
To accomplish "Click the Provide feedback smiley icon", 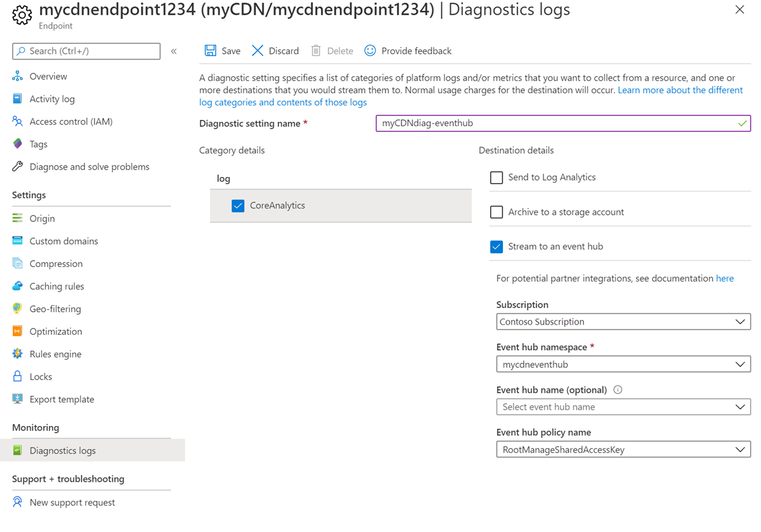I will tap(370, 51).
